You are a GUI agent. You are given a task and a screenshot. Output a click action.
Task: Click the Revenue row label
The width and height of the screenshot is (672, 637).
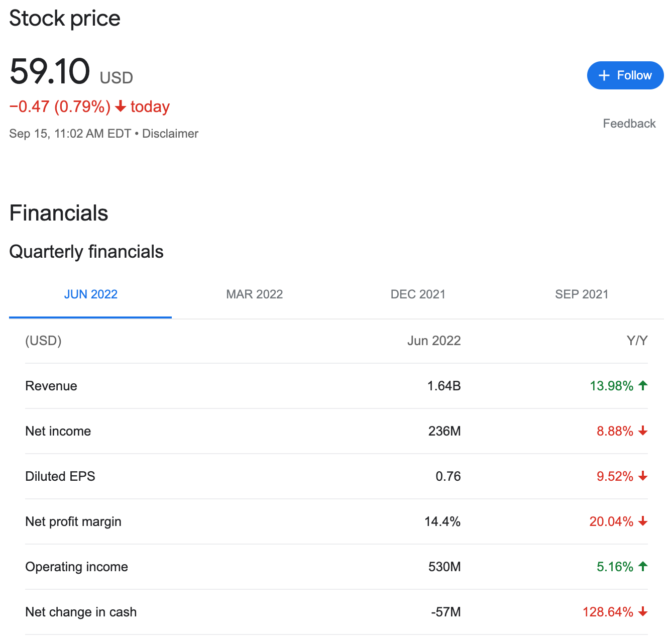tap(51, 386)
